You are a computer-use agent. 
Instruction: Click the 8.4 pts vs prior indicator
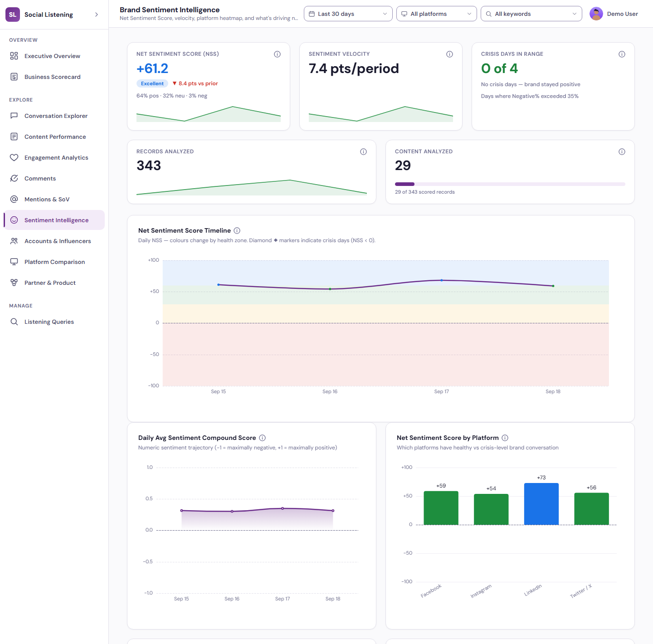(x=195, y=83)
